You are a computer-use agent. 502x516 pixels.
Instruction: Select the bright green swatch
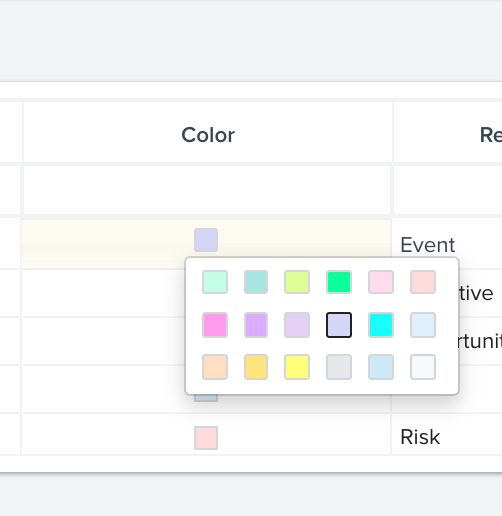[339, 282]
